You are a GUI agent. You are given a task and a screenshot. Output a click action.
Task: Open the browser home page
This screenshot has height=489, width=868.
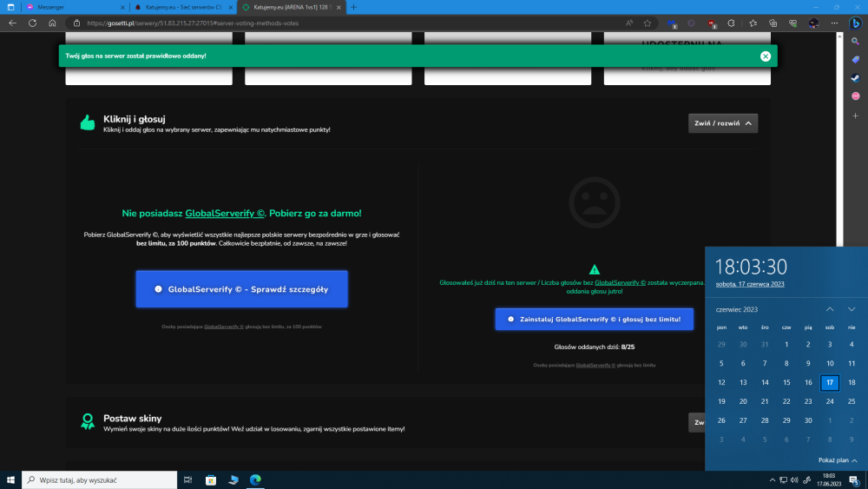coord(52,23)
